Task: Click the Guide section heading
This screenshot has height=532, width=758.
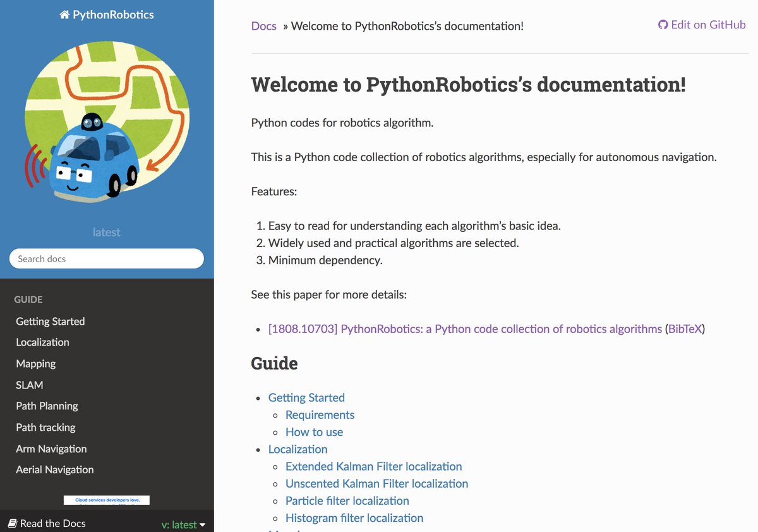Action: pos(274,363)
